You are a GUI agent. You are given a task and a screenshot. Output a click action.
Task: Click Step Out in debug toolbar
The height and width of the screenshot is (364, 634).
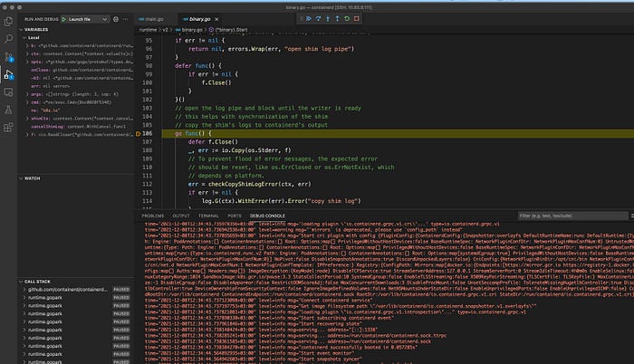pyautogui.click(x=337, y=19)
